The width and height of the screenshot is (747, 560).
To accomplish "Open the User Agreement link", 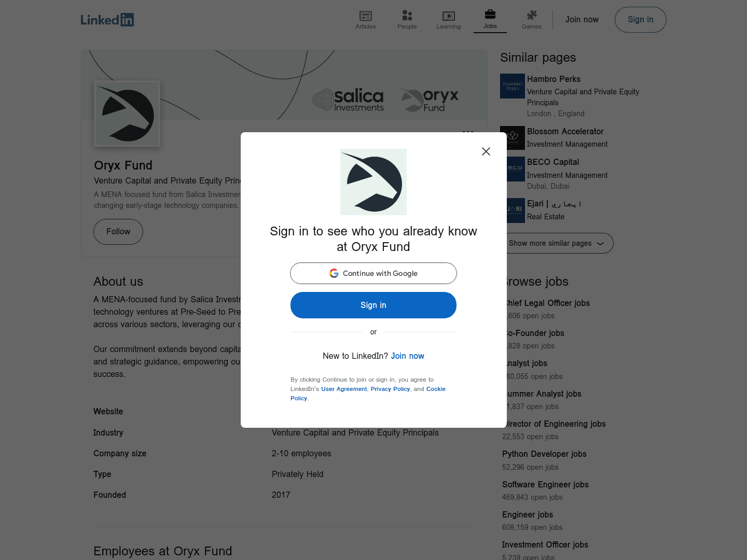I will pos(344,389).
